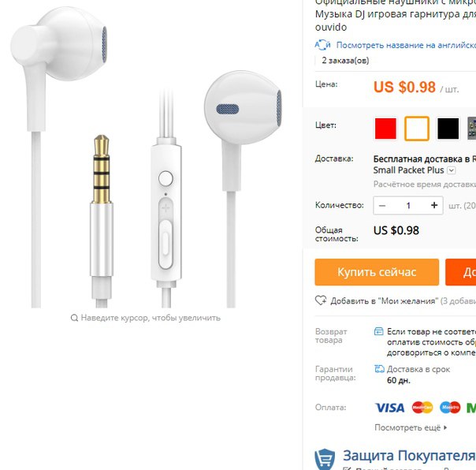Click the return policy icon

point(378,331)
